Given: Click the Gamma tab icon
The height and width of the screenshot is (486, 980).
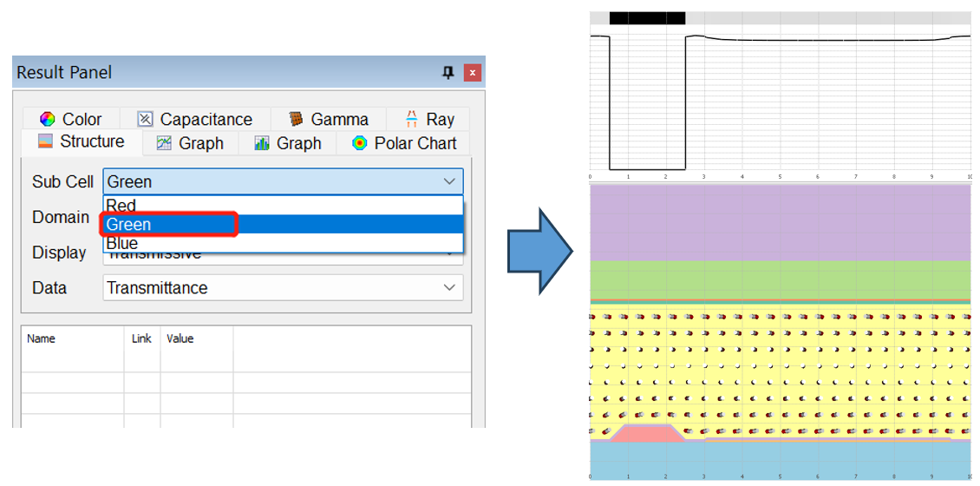Looking at the screenshot, I should pos(297,120).
